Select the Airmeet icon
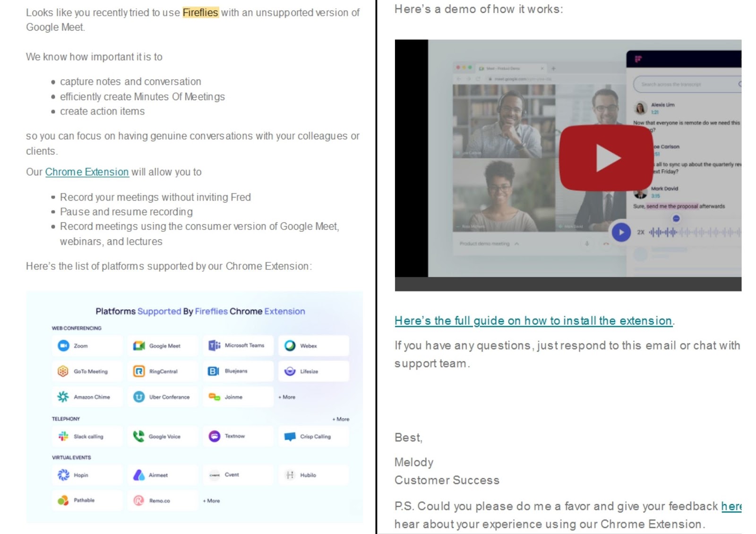Viewport: 756px width, 534px height. (139, 475)
